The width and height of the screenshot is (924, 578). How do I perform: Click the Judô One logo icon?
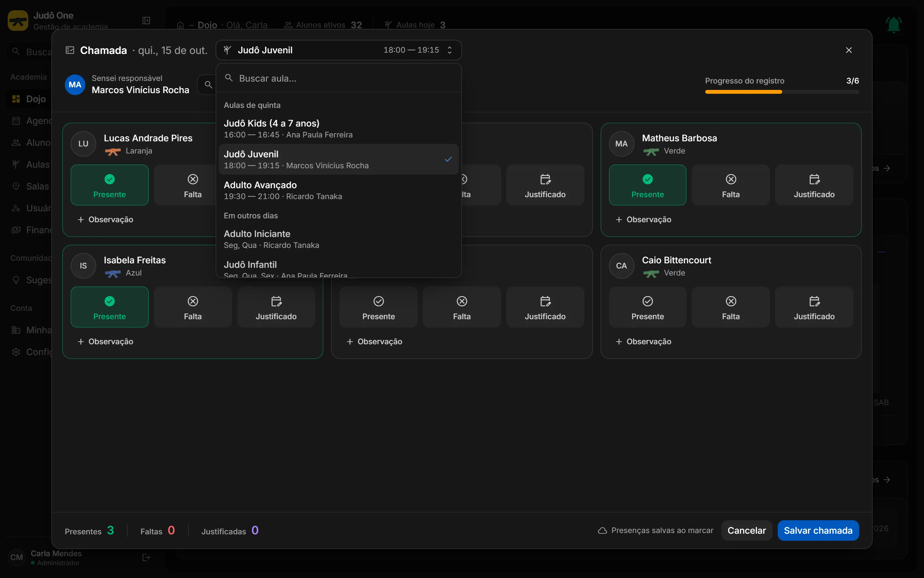(18, 21)
